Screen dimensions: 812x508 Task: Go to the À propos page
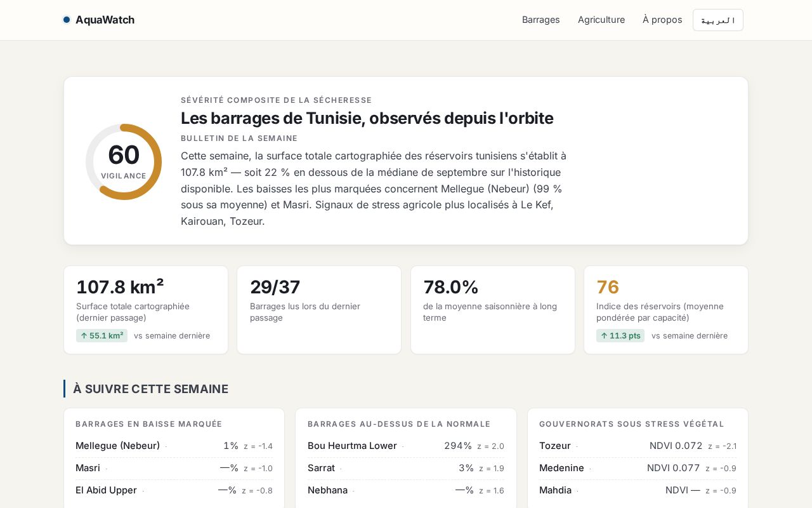(x=662, y=20)
